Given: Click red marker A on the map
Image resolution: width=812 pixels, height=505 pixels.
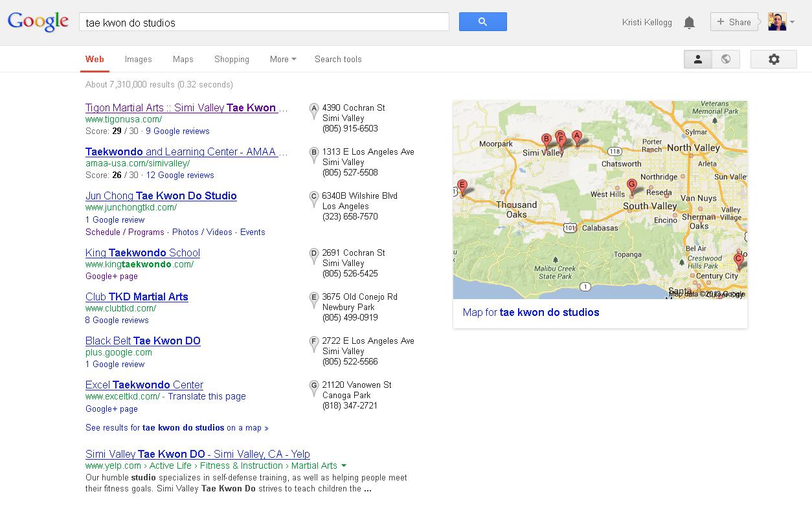Looking at the screenshot, I should [576, 138].
